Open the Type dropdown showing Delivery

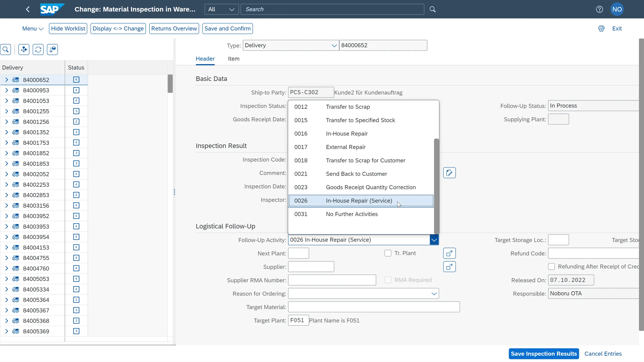334,46
